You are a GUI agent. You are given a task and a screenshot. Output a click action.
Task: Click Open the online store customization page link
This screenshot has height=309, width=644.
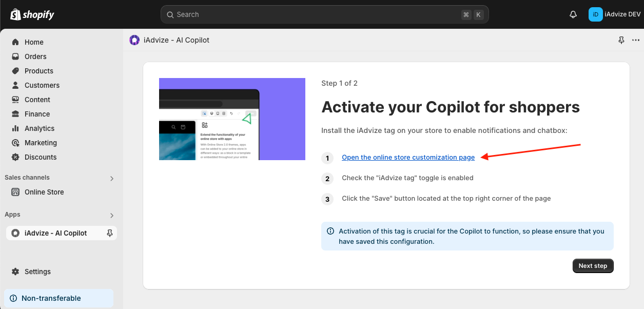pyautogui.click(x=408, y=158)
